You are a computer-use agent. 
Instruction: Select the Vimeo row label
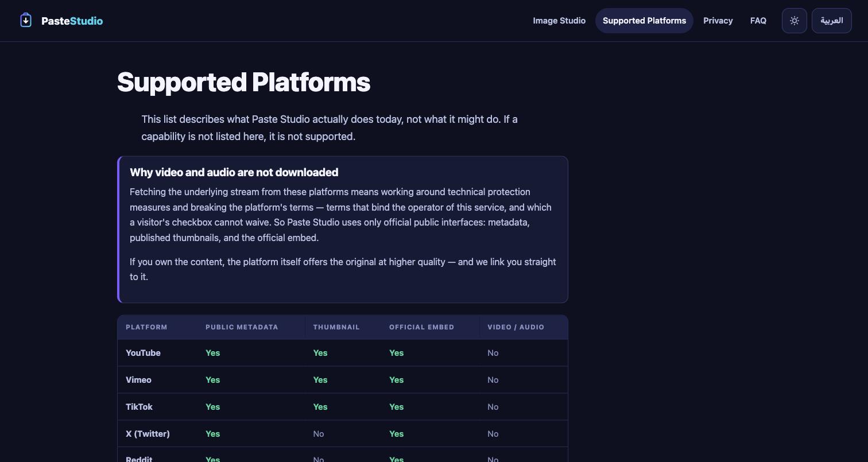pyautogui.click(x=138, y=380)
